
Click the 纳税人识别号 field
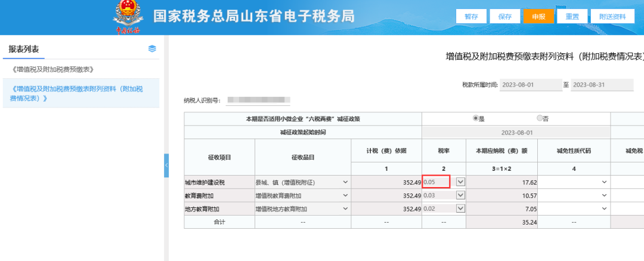pos(258,100)
